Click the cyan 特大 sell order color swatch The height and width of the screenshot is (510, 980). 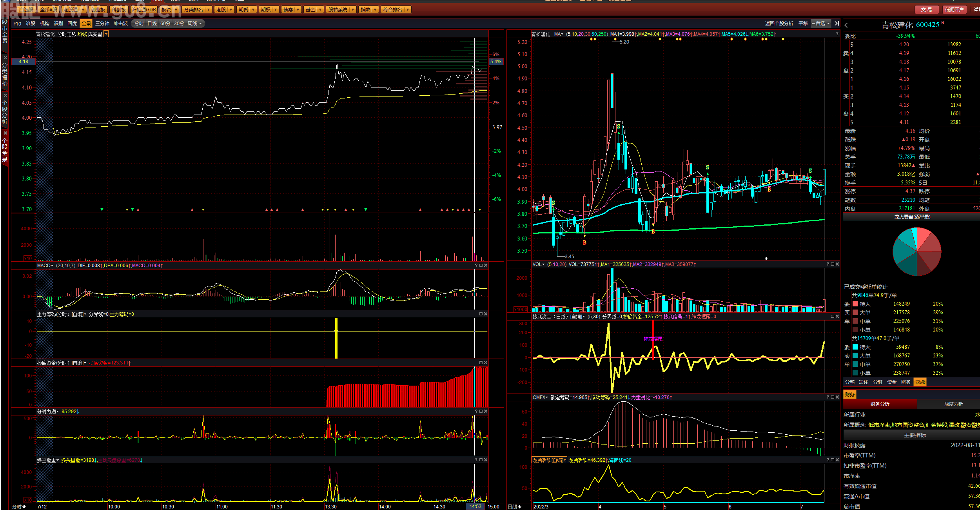pyautogui.click(x=855, y=347)
